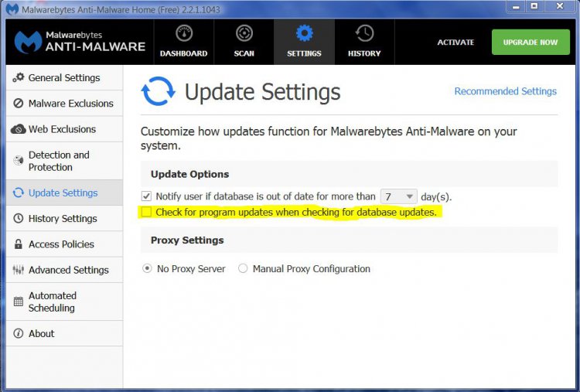
Task: Close the Malwarebytes window
Action: point(561,7)
